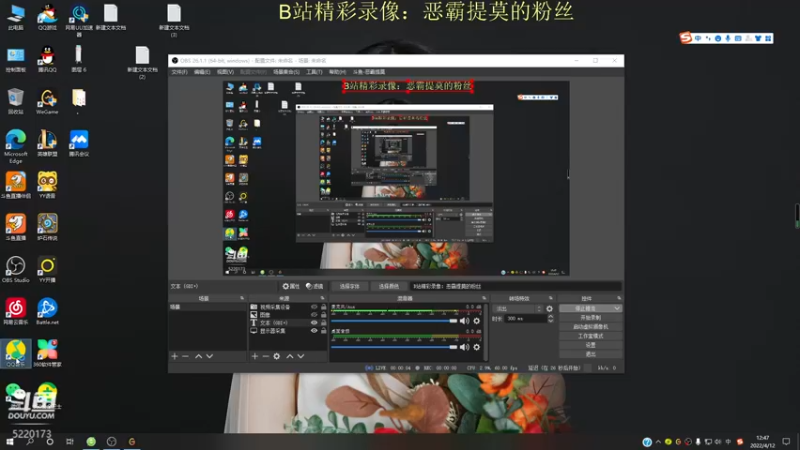
Task: Open the 滤镜 filters button above the Sources panel
Action: [x=315, y=286]
